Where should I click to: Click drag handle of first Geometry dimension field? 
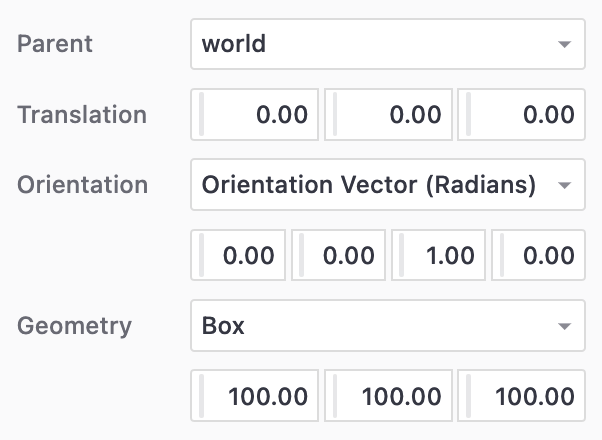[x=203, y=396]
